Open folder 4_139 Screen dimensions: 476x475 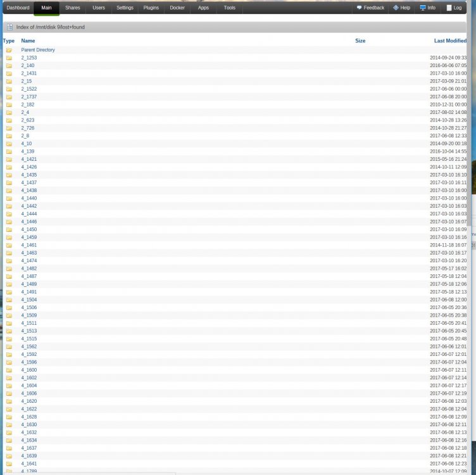tap(28, 151)
